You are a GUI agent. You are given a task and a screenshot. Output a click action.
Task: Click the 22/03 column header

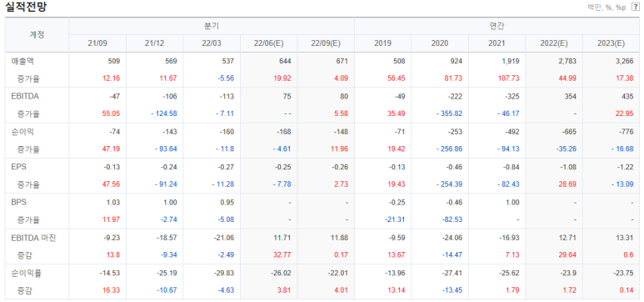coord(212,43)
